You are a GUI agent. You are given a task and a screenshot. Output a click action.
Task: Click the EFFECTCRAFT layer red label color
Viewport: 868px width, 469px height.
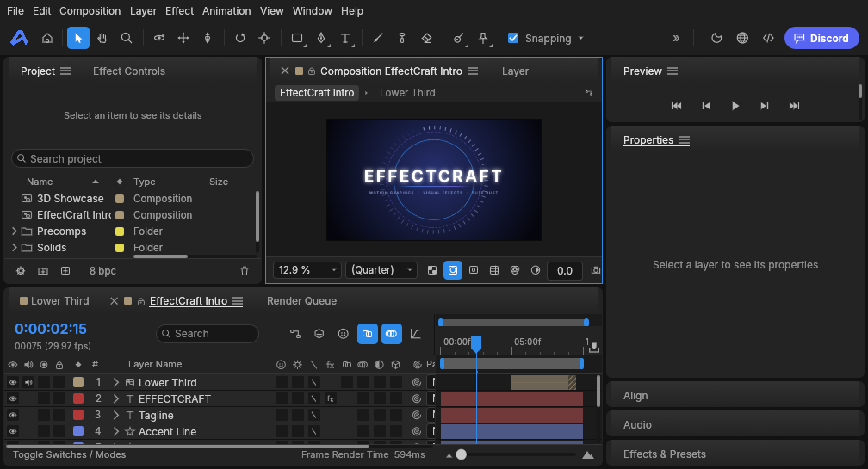(78, 398)
